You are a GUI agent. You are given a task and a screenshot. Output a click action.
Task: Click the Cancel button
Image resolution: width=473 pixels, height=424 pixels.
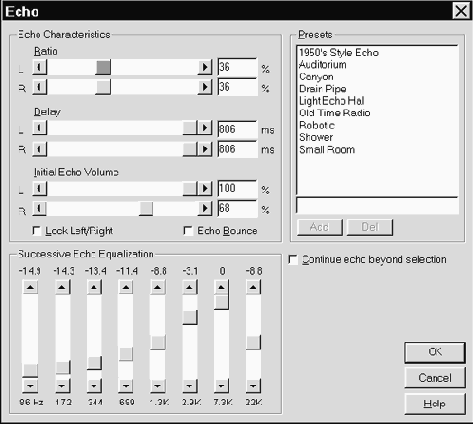(x=435, y=378)
